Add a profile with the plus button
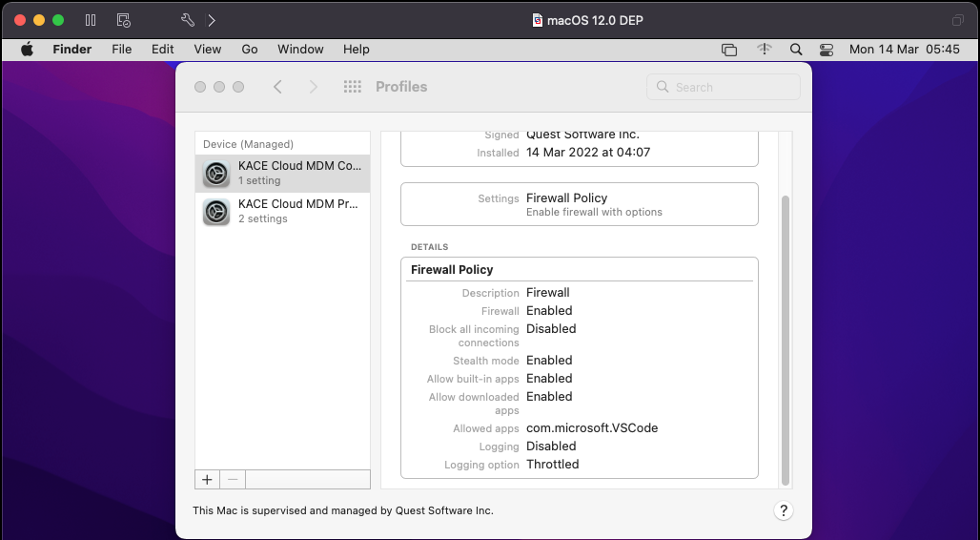Image resolution: width=980 pixels, height=540 pixels. pos(207,479)
